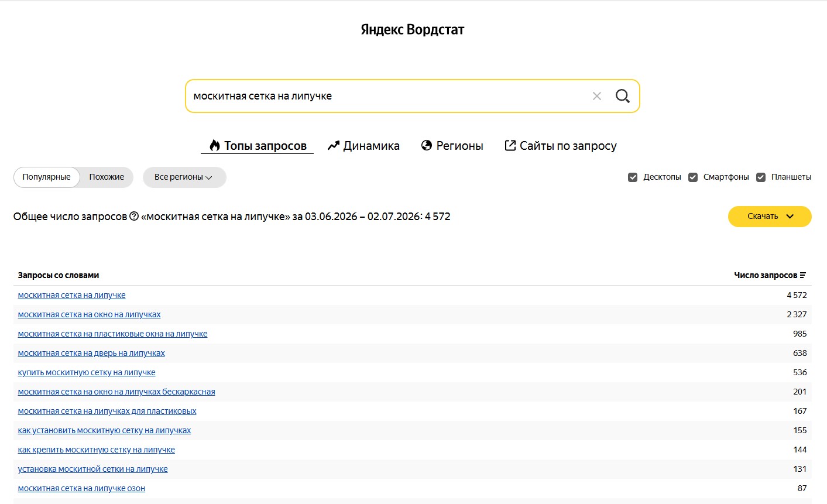Open the Топы запросов tab
This screenshot has width=827, height=504.
tap(258, 146)
